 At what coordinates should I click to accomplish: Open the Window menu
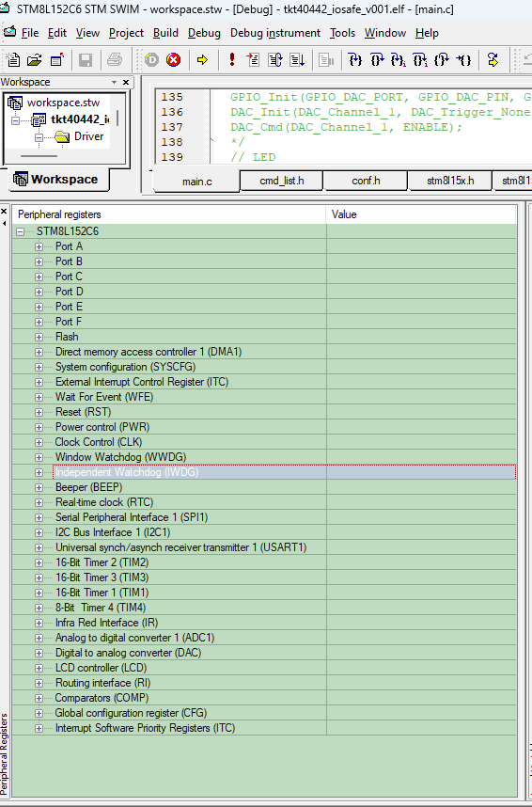385,33
